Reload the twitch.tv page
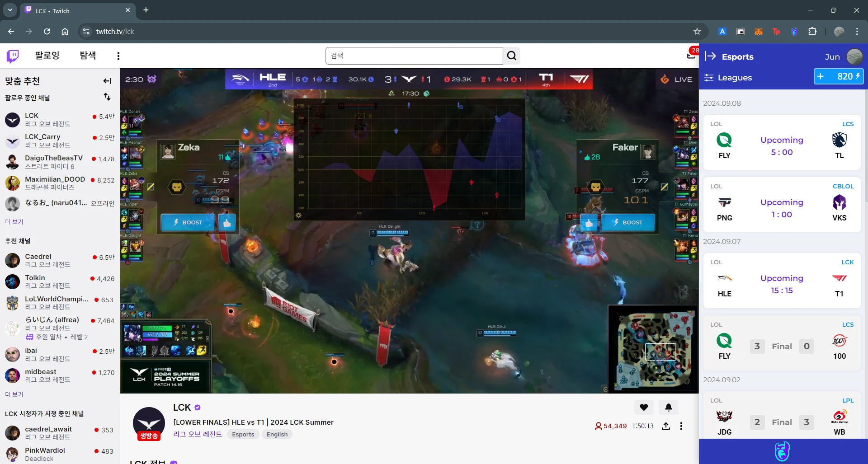868x464 pixels. click(47, 32)
